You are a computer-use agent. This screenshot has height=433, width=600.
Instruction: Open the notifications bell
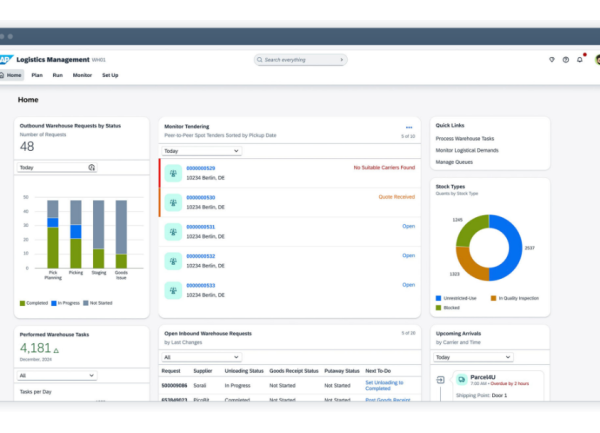[579, 59]
